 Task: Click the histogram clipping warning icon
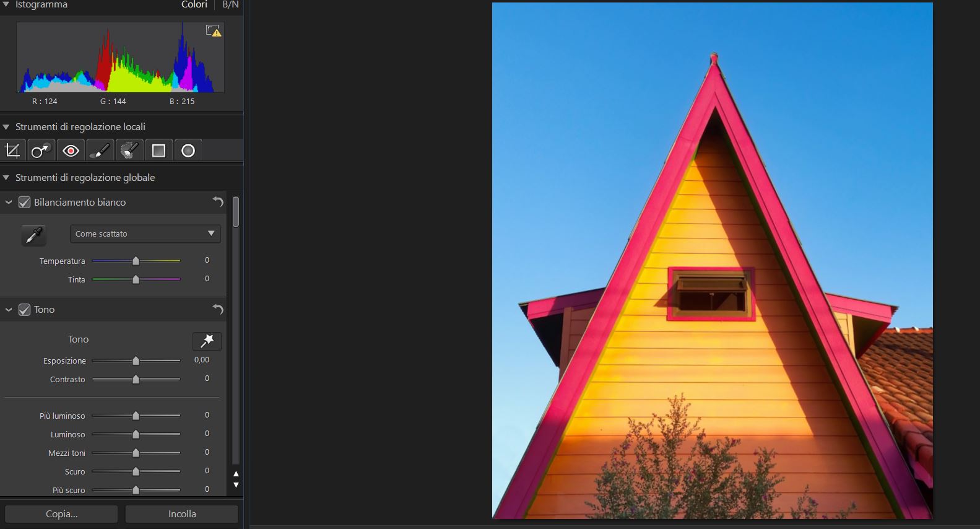[x=213, y=30]
